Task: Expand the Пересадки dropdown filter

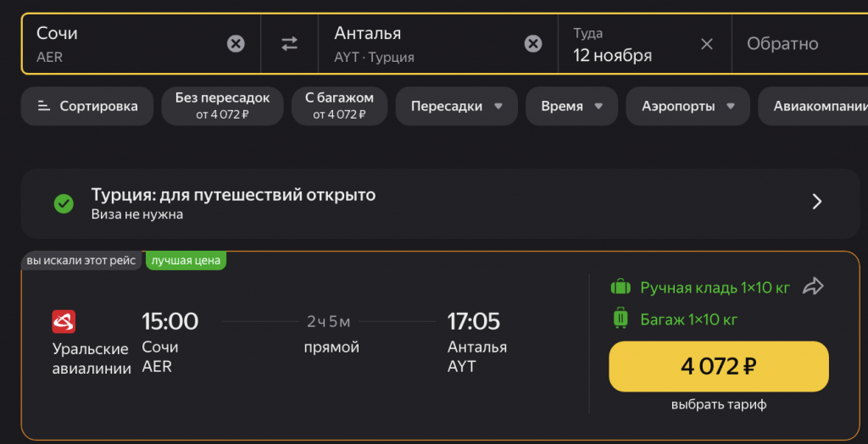Action: (x=457, y=106)
